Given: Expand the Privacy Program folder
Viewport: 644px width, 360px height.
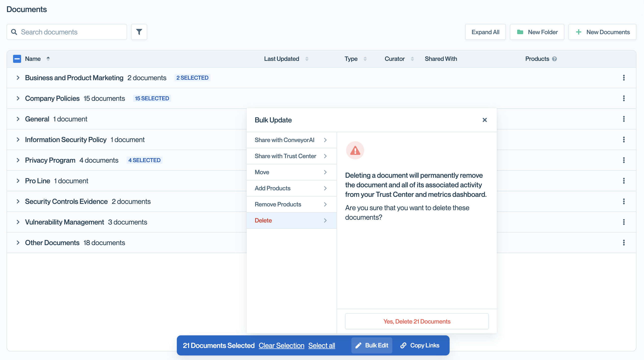Looking at the screenshot, I should (x=18, y=160).
